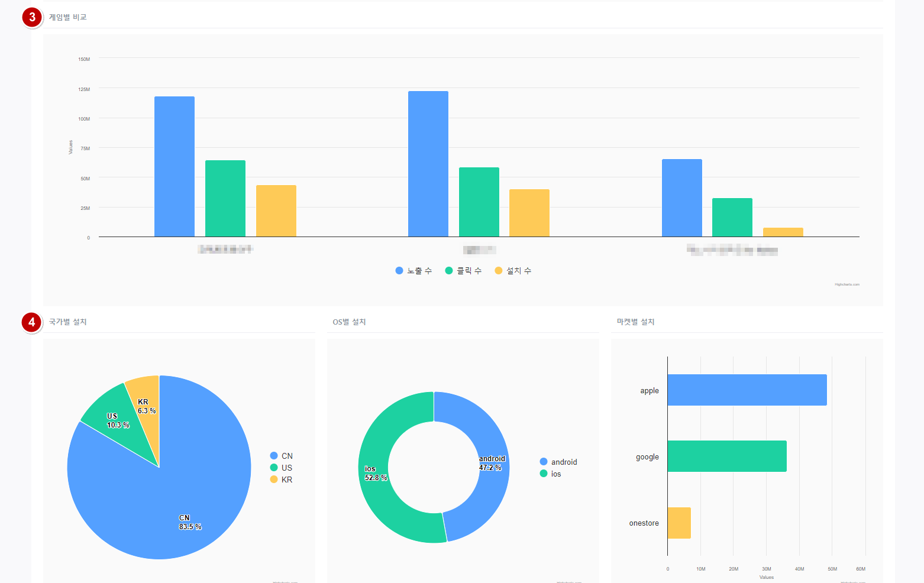Pick the last game's blue 노출 수 column
Screen dimensions: 924x583
pyautogui.click(x=682, y=198)
